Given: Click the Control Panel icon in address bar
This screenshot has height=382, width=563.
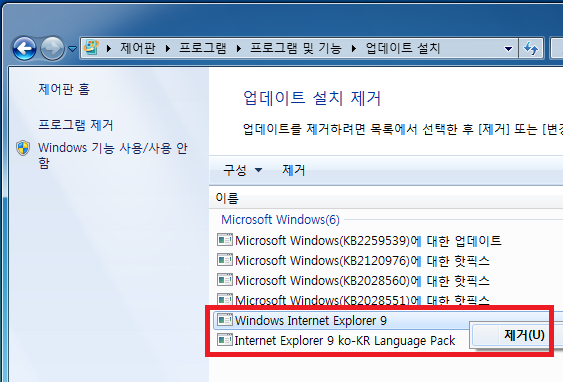Looking at the screenshot, I should [x=92, y=48].
